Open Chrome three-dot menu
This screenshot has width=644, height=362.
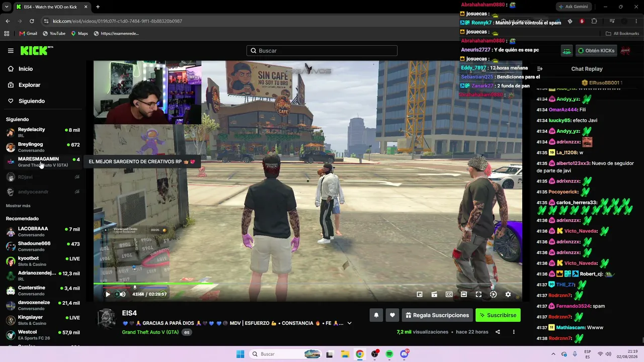tap(636, 21)
